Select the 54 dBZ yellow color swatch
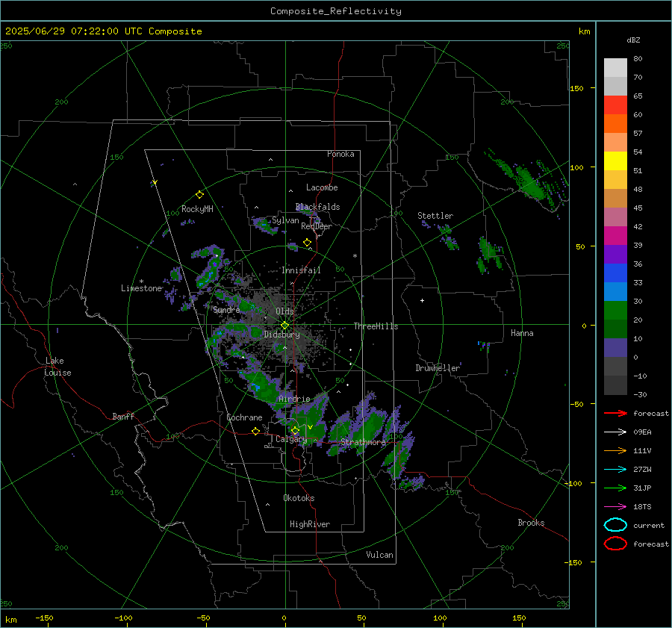Image resolution: width=672 pixels, height=628 pixels. (x=615, y=161)
